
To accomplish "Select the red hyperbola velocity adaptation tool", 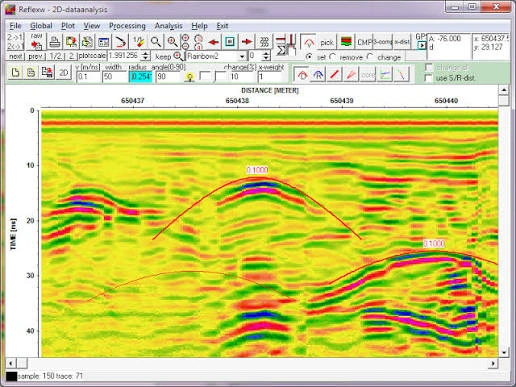I will click(x=309, y=42).
